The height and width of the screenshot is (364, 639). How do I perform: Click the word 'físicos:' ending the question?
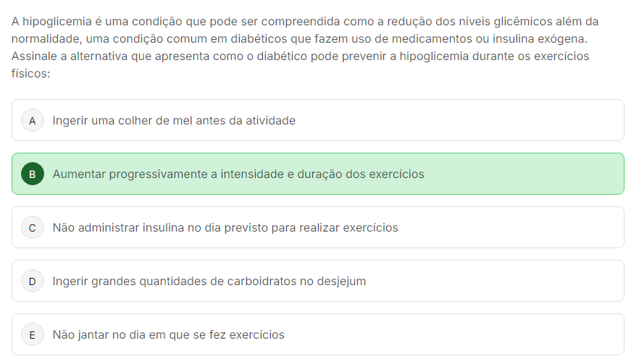pos(30,73)
